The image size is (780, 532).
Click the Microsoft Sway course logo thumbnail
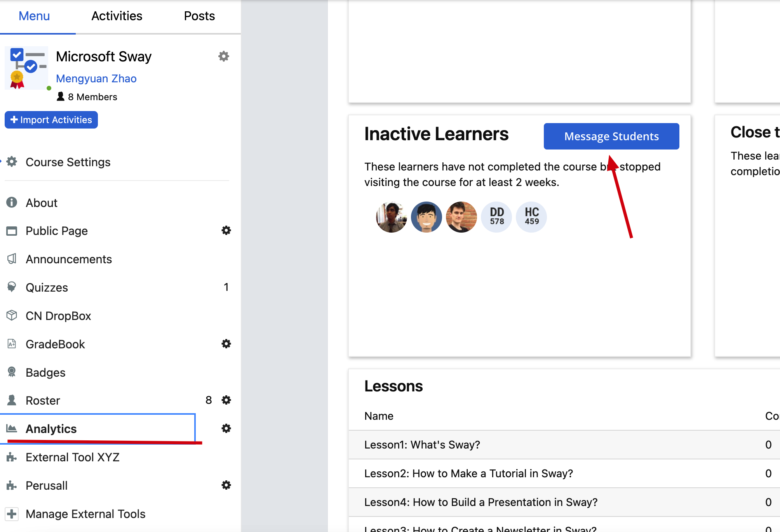pyautogui.click(x=26, y=68)
